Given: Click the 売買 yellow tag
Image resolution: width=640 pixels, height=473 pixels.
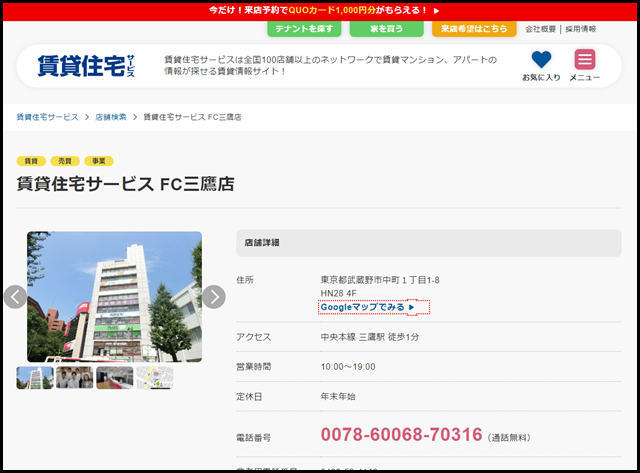Looking at the screenshot, I should [x=65, y=161].
